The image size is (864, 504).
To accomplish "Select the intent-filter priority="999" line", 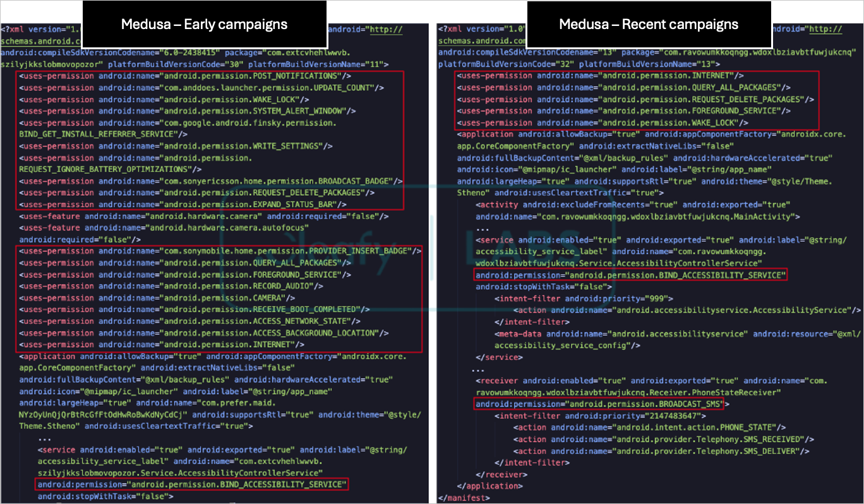I will pyautogui.click(x=584, y=298).
